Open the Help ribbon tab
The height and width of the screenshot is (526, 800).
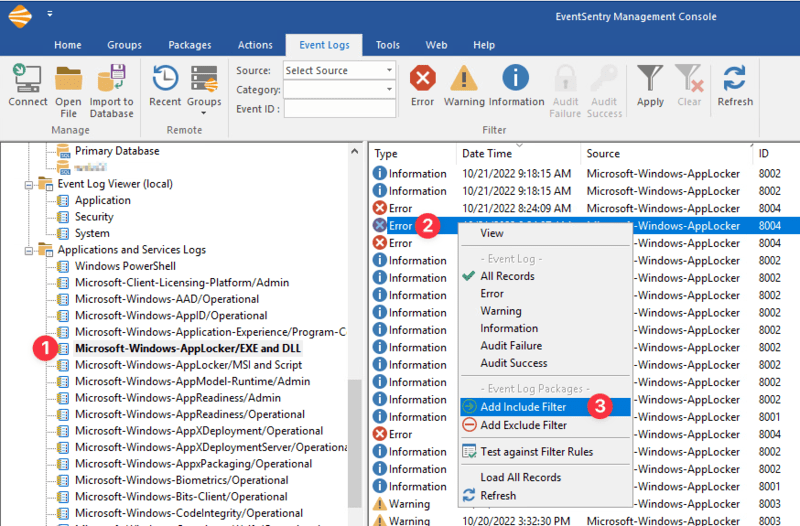tap(484, 45)
